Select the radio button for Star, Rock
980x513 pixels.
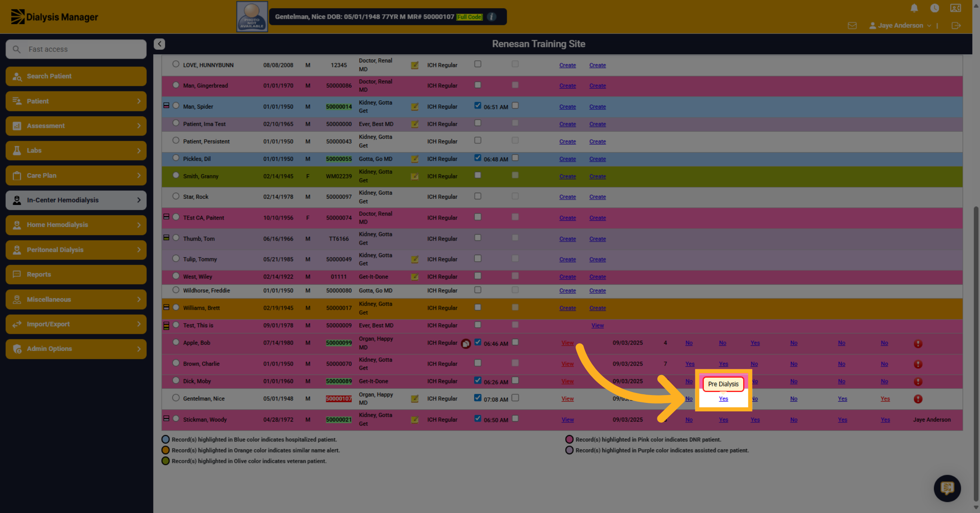click(176, 196)
